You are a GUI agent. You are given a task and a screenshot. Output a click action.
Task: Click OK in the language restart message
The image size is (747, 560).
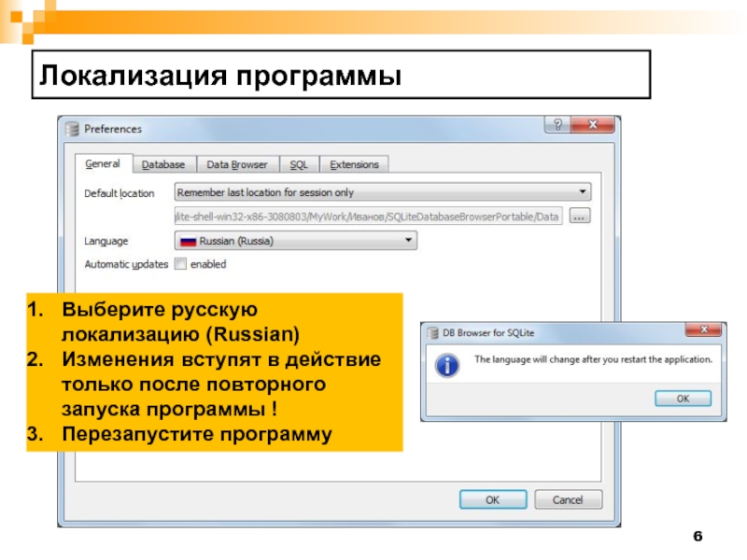[683, 399]
